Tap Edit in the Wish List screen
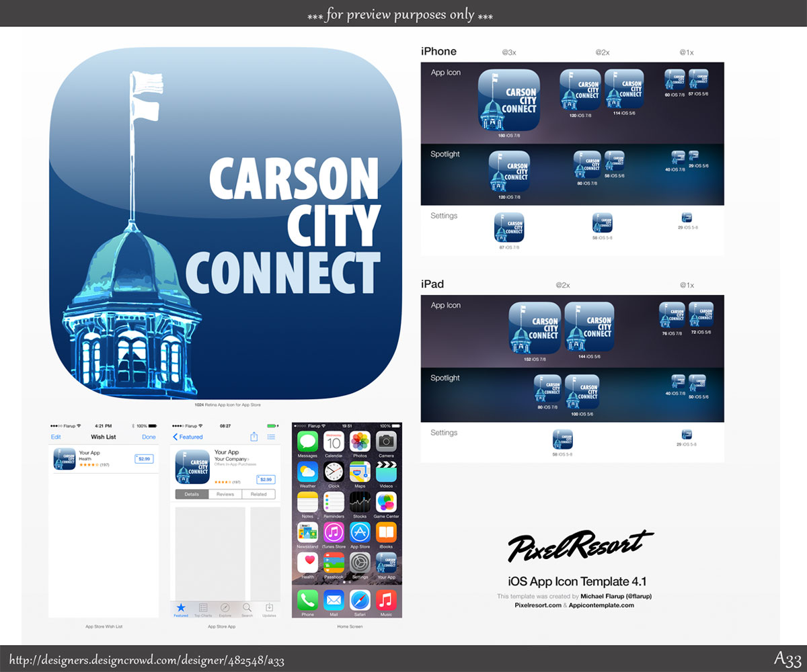The image size is (807, 672). pos(56,437)
